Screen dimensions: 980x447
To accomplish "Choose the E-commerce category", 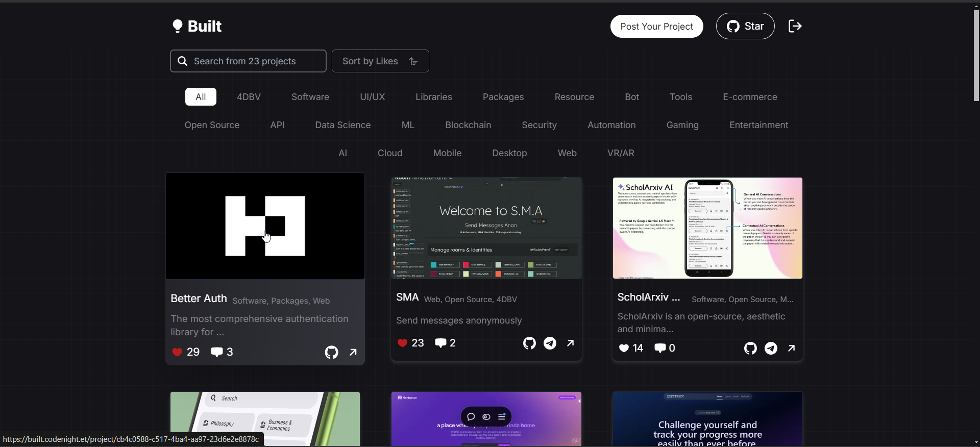I will coord(750,97).
